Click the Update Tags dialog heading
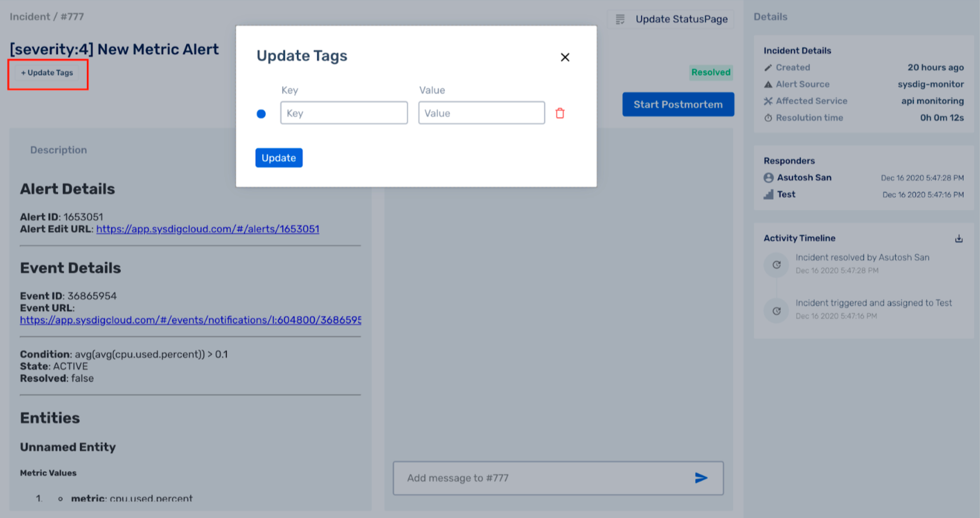The image size is (980, 518). tap(302, 56)
